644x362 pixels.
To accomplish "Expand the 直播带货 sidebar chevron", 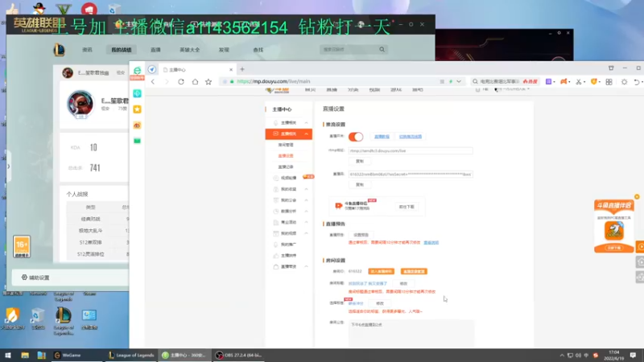I will [x=307, y=267].
